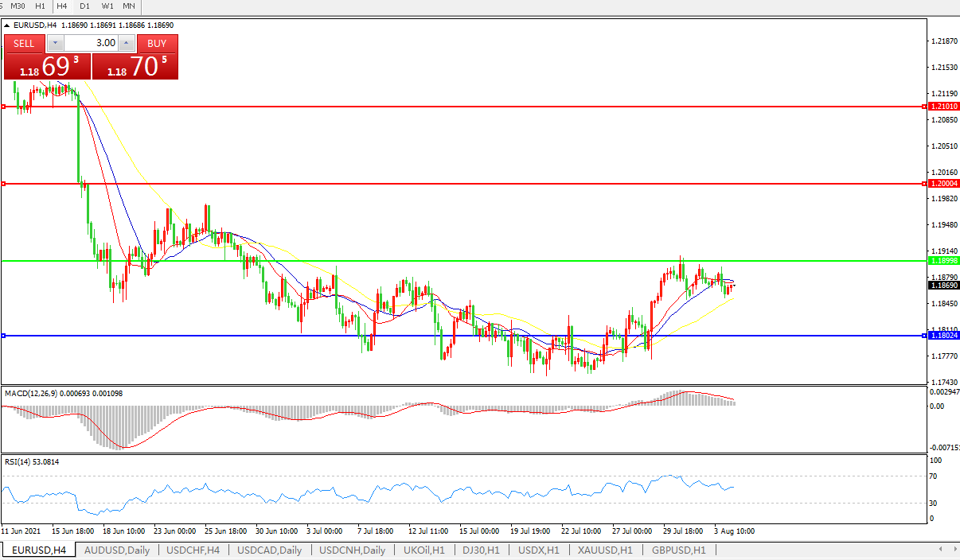Click the 3.00 lot volume field
This screenshot has width=960, height=560.
point(92,43)
